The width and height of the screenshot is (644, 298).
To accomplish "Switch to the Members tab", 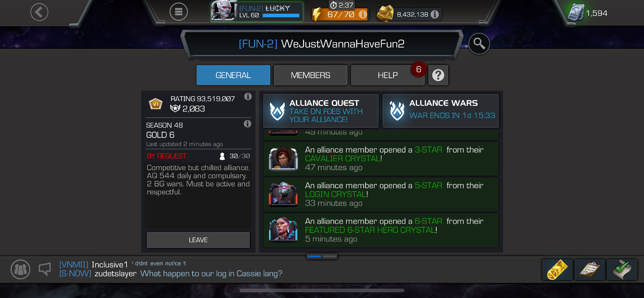I will click(310, 75).
